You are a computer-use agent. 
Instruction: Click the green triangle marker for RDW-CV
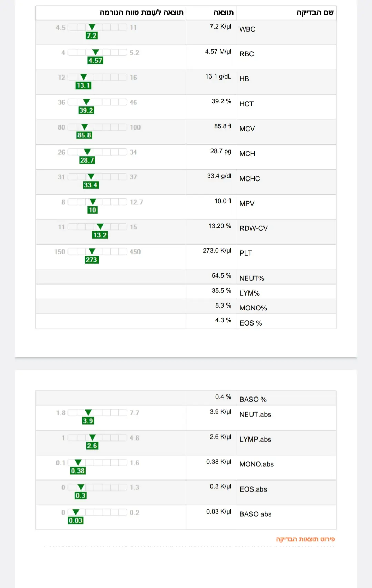(100, 227)
